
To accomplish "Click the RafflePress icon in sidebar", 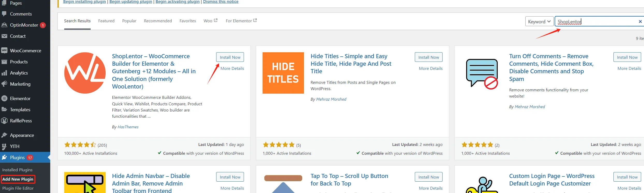I will (x=4, y=121).
